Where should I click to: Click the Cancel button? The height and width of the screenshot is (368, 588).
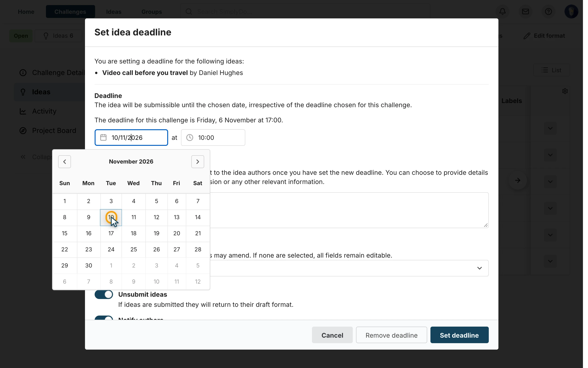click(332, 335)
